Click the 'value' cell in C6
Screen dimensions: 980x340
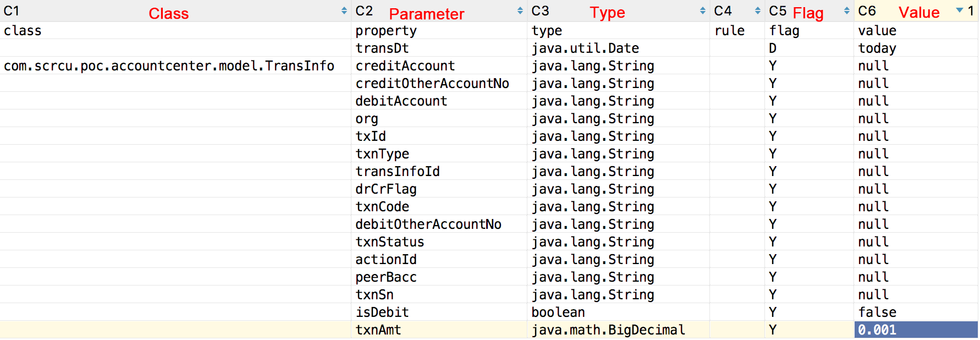(916, 30)
